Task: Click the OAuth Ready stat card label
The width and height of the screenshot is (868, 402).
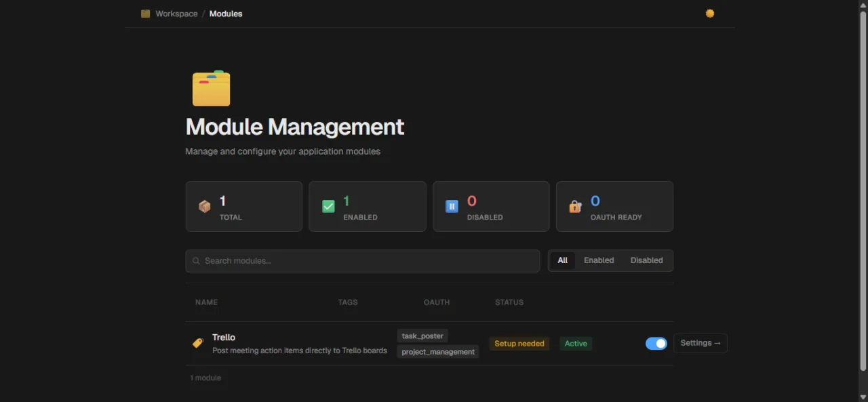Action: point(616,218)
